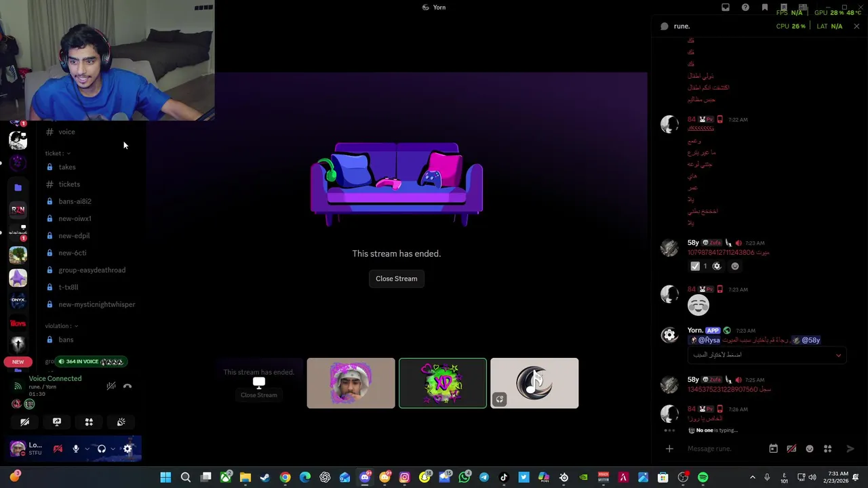The width and height of the screenshot is (868, 488).
Task: Open Steam from the taskbar
Action: (x=265, y=478)
